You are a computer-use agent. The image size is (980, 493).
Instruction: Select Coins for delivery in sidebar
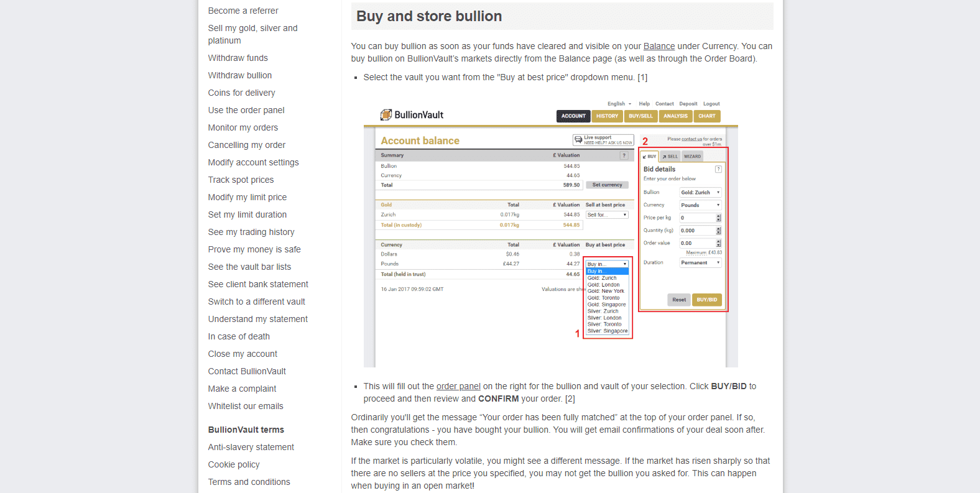coord(241,93)
